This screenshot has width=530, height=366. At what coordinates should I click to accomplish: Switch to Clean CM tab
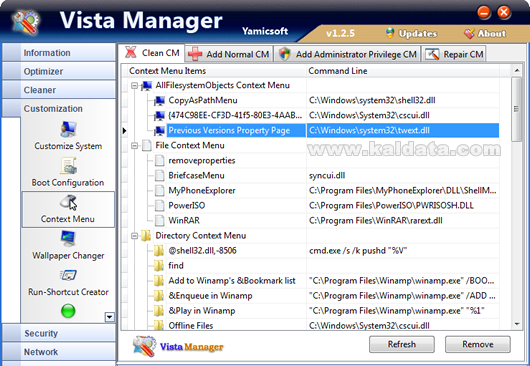click(151, 53)
